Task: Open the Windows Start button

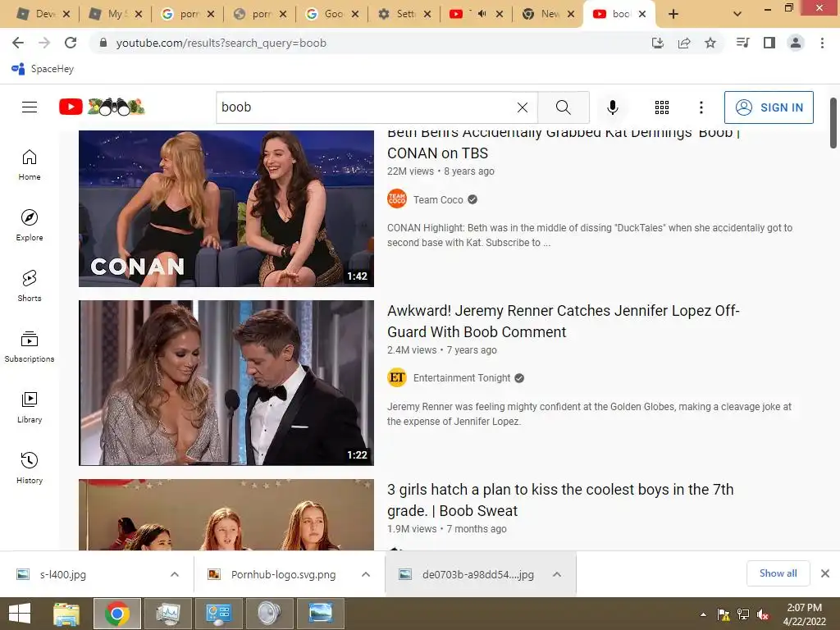Action: 20,614
